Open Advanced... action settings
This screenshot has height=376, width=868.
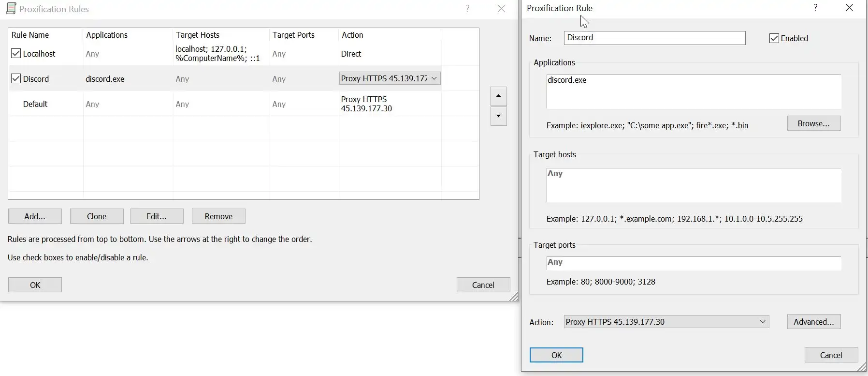814,322
